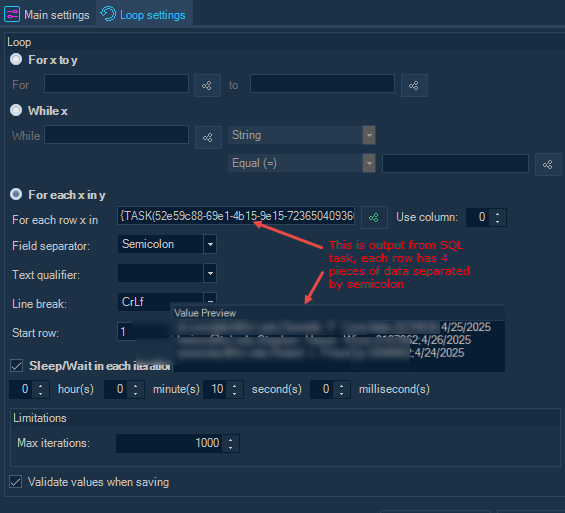Select the For x to y radio button
The height and width of the screenshot is (513, 565).
coord(16,59)
